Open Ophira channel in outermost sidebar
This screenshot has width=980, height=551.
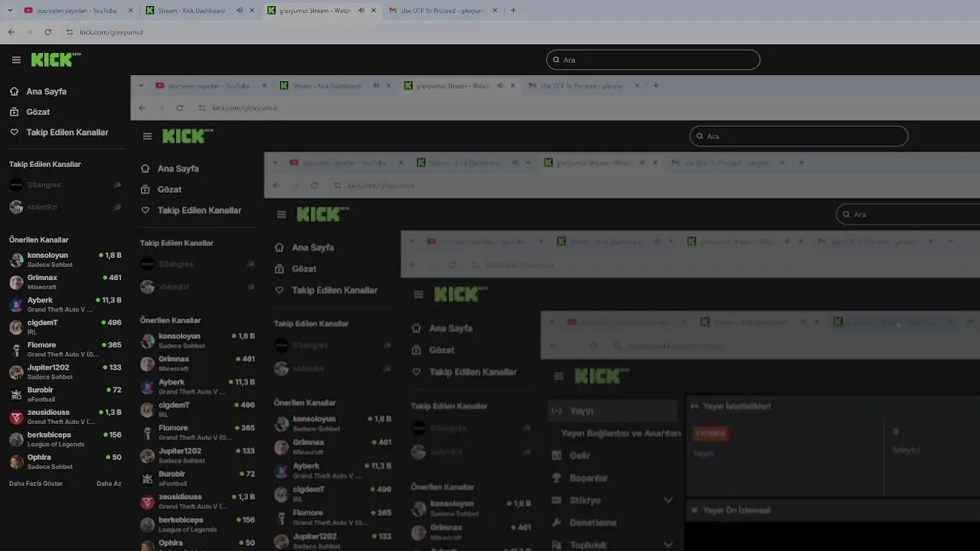click(64, 461)
